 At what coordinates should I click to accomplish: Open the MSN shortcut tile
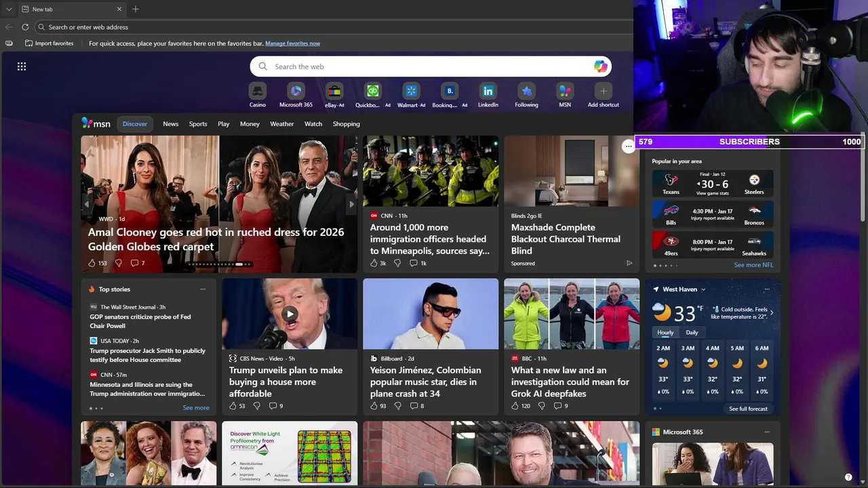click(x=565, y=96)
